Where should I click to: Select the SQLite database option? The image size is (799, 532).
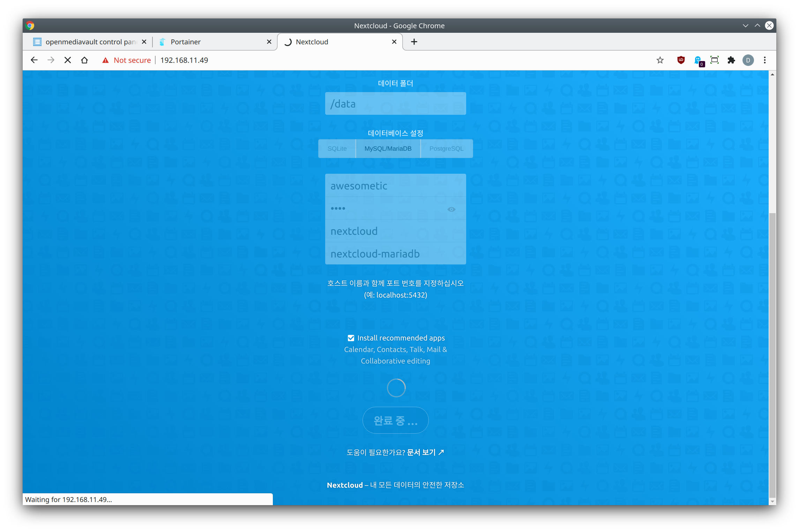[337, 149]
